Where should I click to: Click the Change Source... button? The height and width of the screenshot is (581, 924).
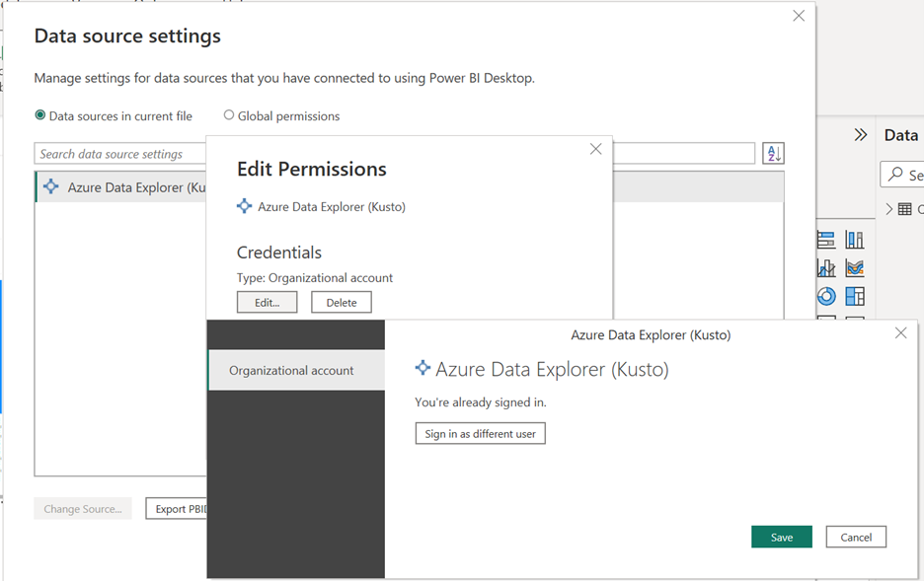click(x=83, y=509)
